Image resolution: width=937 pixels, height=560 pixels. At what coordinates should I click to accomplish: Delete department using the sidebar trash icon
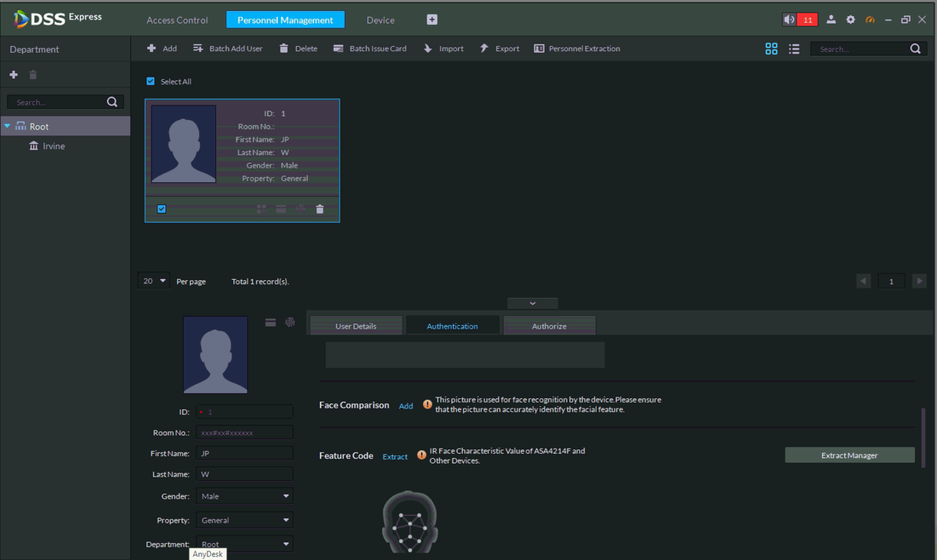[x=33, y=75]
